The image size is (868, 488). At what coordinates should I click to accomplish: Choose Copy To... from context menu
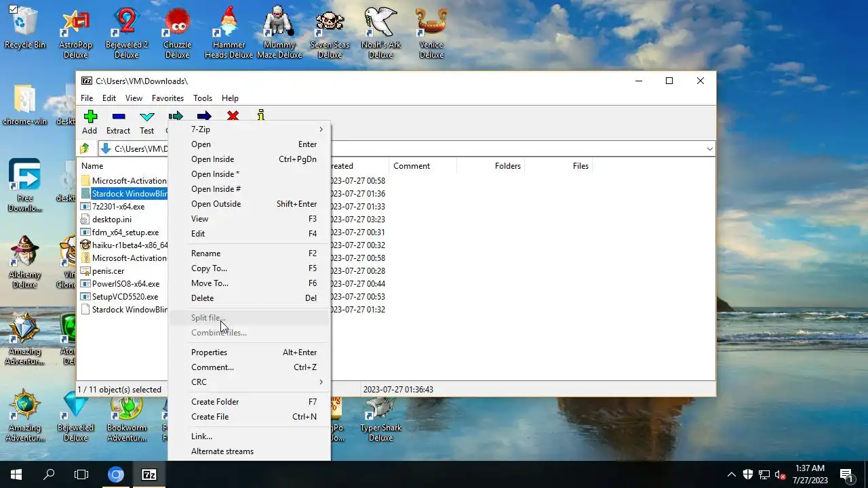[x=249, y=268]
